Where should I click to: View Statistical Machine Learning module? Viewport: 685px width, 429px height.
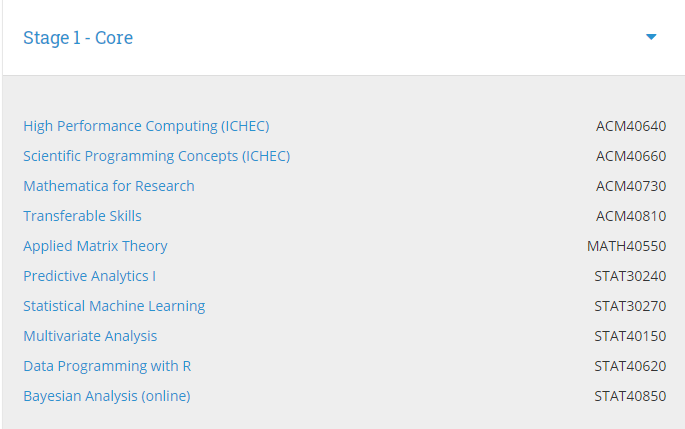point(114,306)
